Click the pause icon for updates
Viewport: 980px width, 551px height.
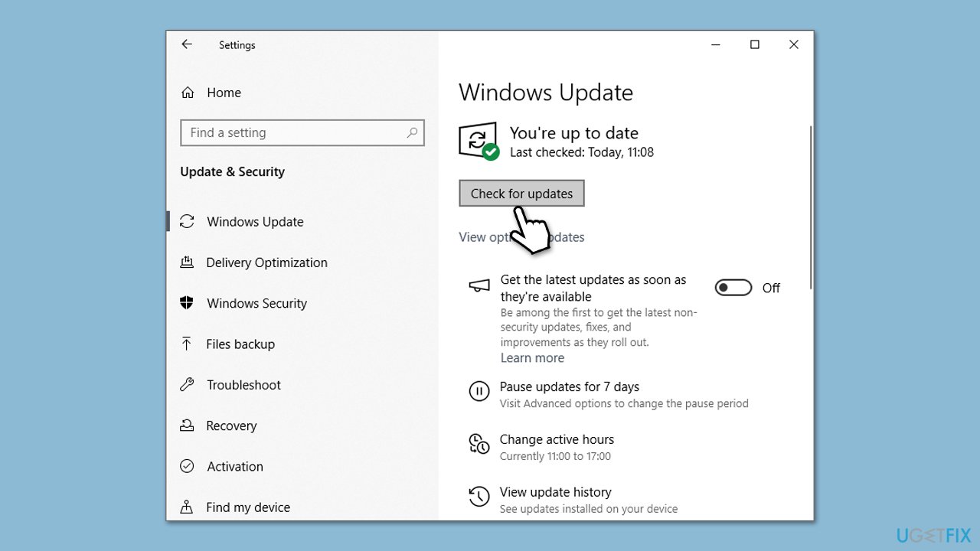tap(479, 392)
